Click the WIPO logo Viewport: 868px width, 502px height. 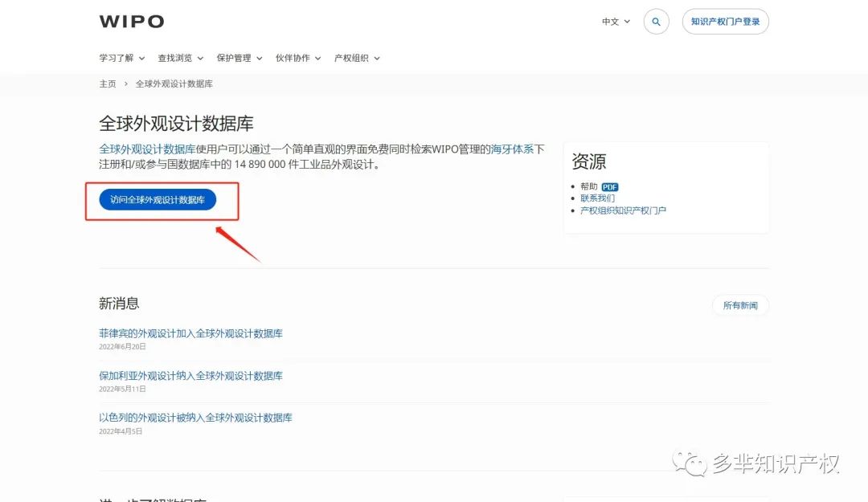132,22
